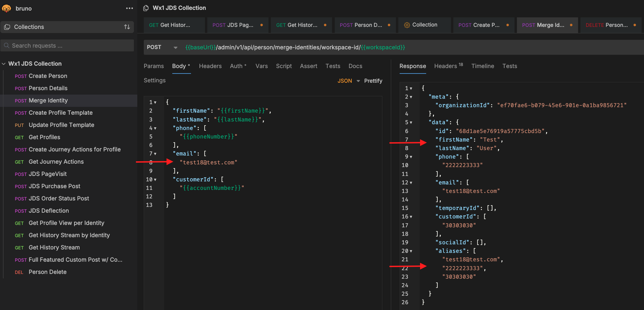Fold the email array at response line 12
644x310 pixels.
[x=411, y=183]
